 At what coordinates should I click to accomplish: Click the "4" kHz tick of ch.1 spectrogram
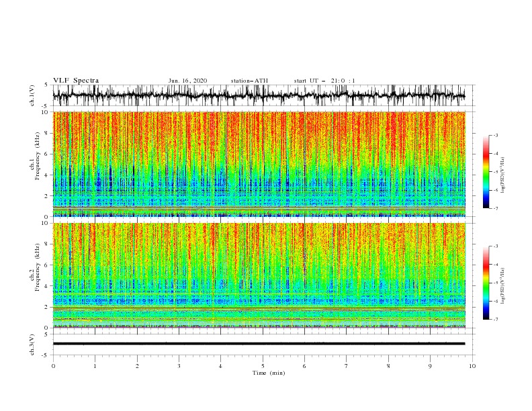tap(47, 175)
